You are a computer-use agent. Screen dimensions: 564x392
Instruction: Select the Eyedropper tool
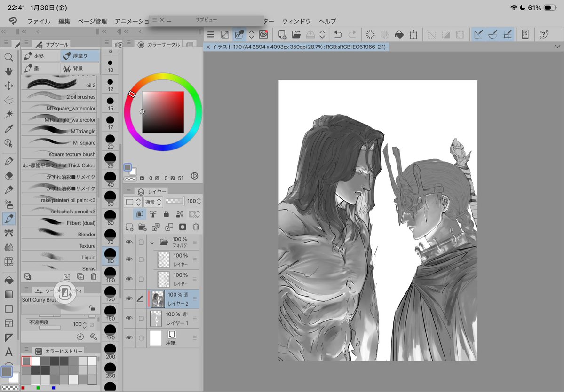pos(8,129)
